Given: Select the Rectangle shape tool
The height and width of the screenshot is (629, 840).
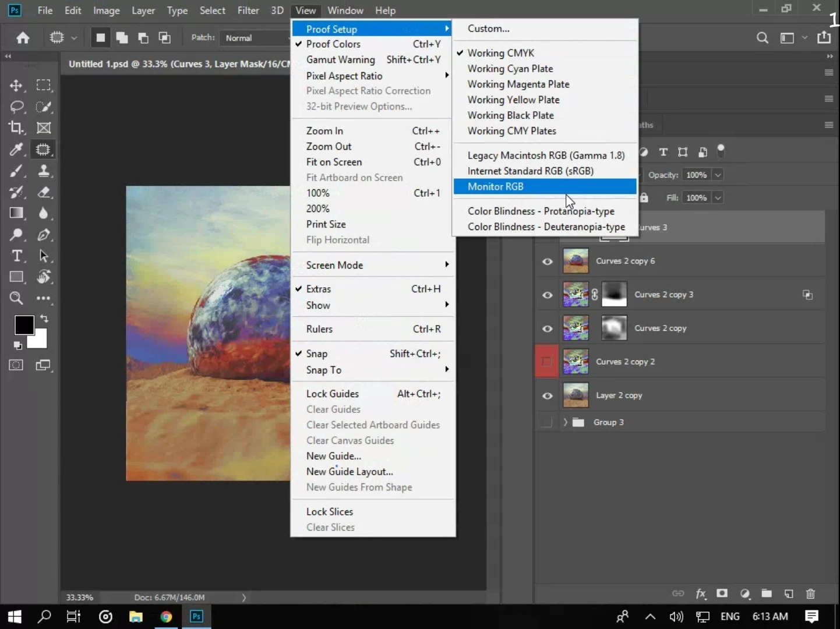Looking at the screenshot, I should (16, 277).
